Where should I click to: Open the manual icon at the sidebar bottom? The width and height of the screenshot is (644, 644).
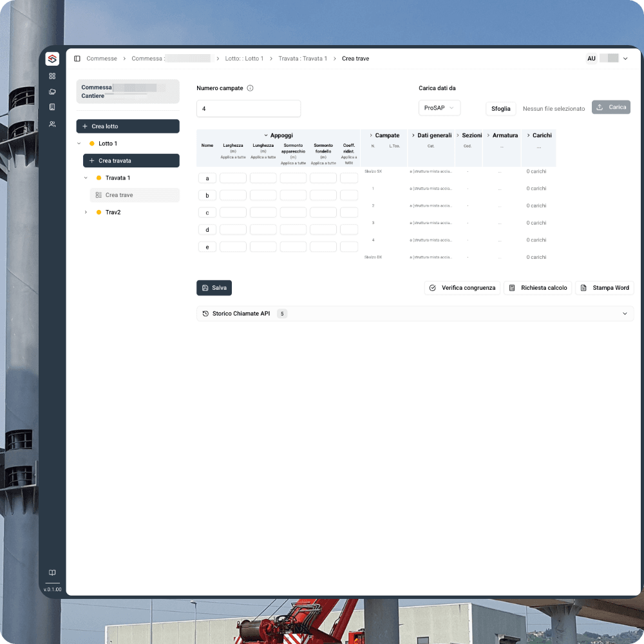(x=52, y=573)
